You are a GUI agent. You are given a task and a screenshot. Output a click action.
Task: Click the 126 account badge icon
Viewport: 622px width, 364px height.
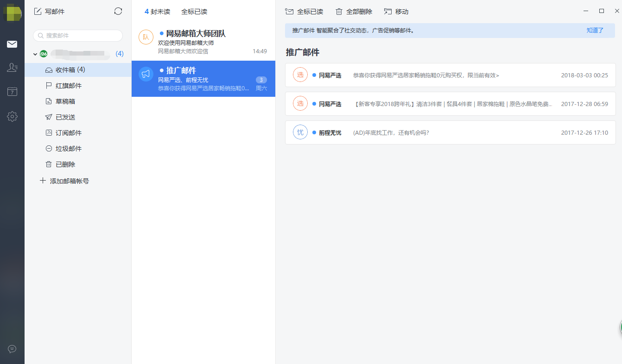point(44,54)
